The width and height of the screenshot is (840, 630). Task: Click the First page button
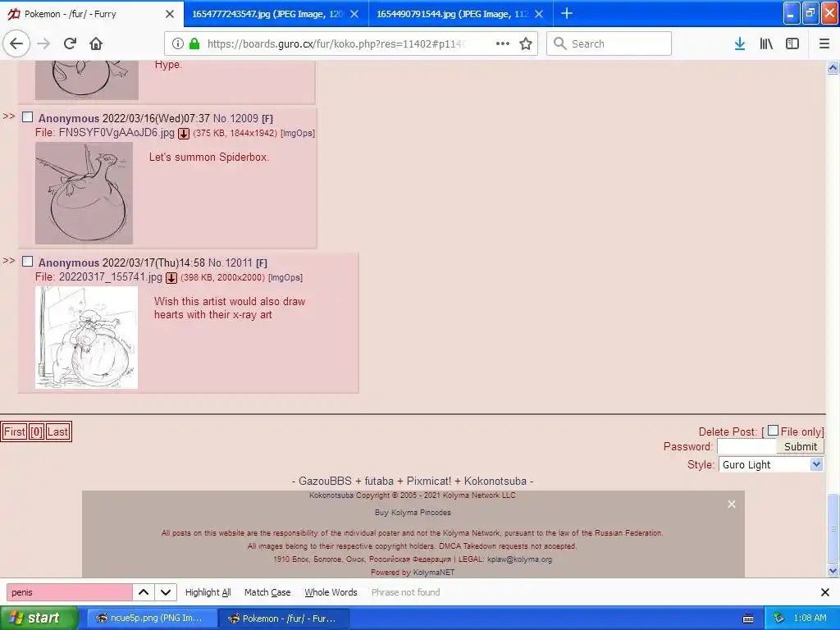point(15,431)
